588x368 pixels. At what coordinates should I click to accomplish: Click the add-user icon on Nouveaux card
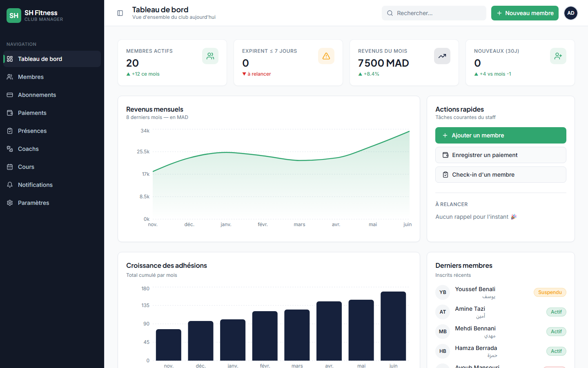[558, 56]
